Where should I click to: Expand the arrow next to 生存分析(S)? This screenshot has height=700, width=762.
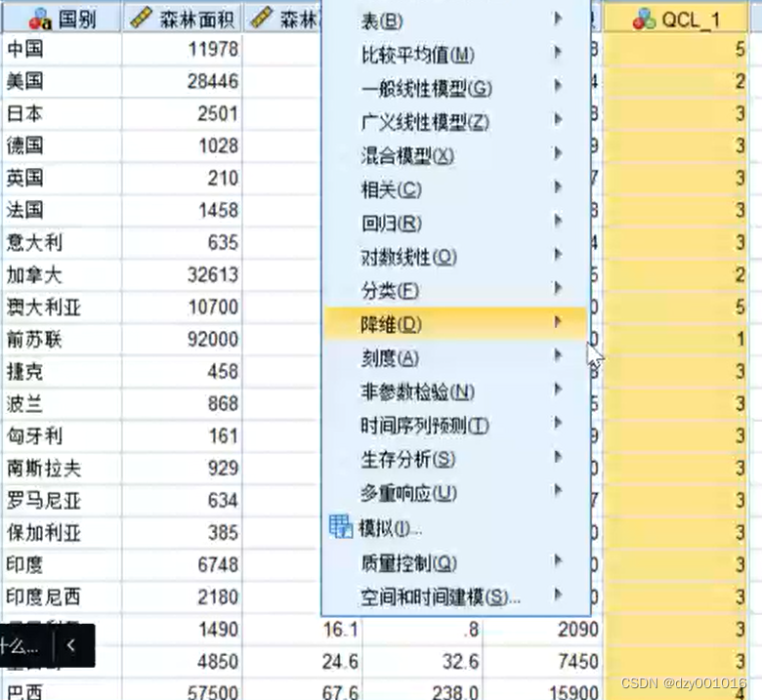(558, 457)
